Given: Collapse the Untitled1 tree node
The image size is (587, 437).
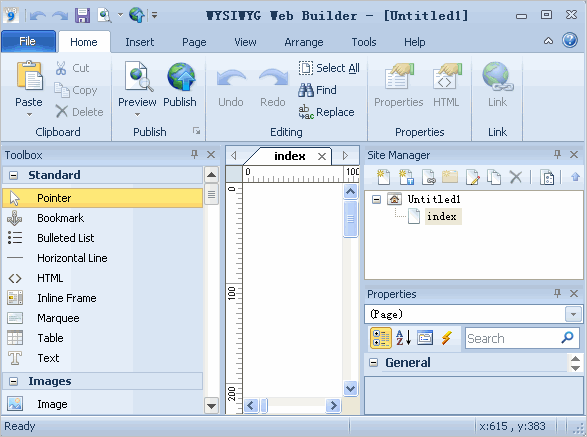Looking at the screenshot, I should tap(376, 199).
